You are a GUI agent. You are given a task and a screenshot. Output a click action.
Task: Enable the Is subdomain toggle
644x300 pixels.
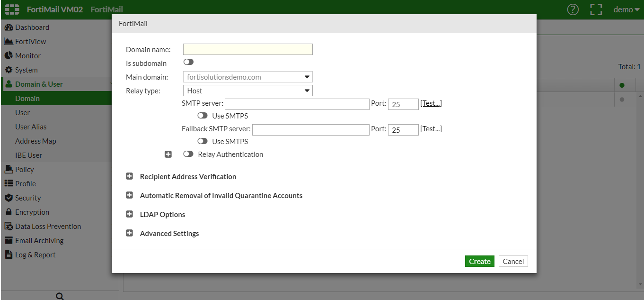click(188, 62)
